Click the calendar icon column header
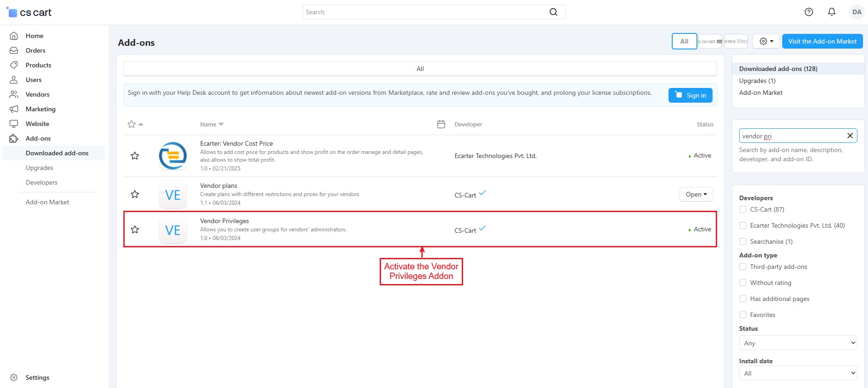Viewport: 868px width, 388px height. [x=441, y=124]
